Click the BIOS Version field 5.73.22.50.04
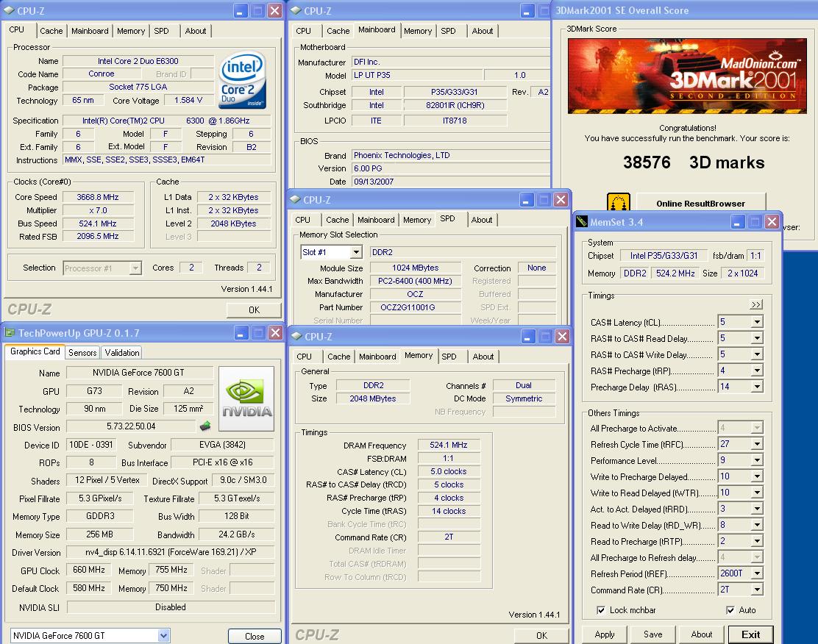Screen dimensions: 818x644 pos(131,426)
